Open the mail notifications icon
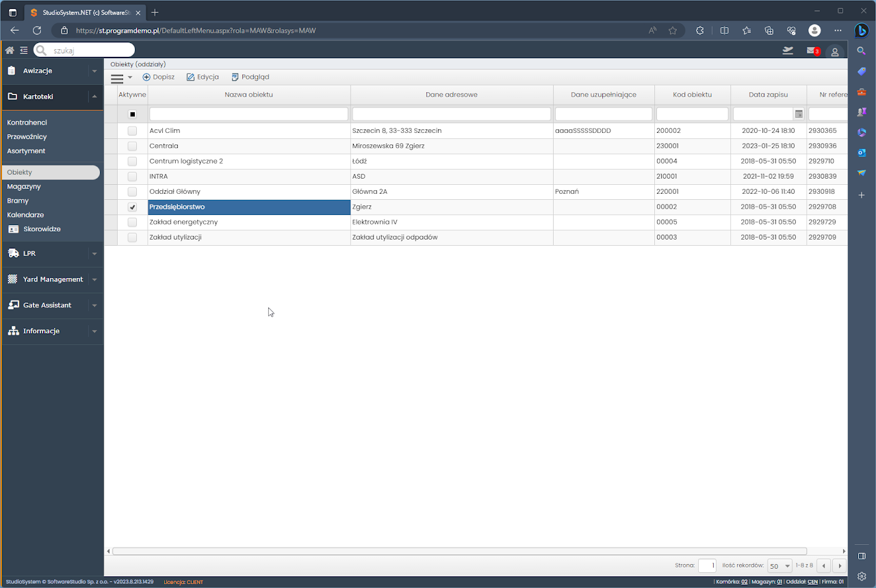The width and height of the screenshot is (876, 588). pyautogui.click(x=812, y=51)
